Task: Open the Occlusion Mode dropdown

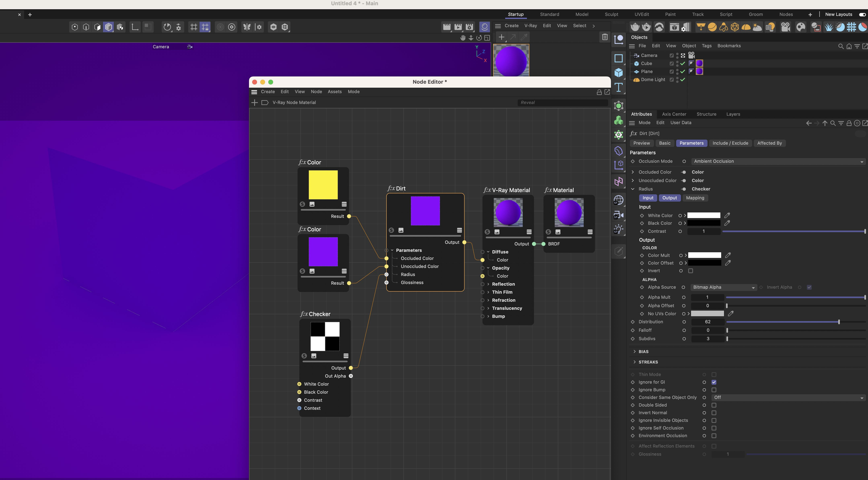Action: tap(778, 162)
